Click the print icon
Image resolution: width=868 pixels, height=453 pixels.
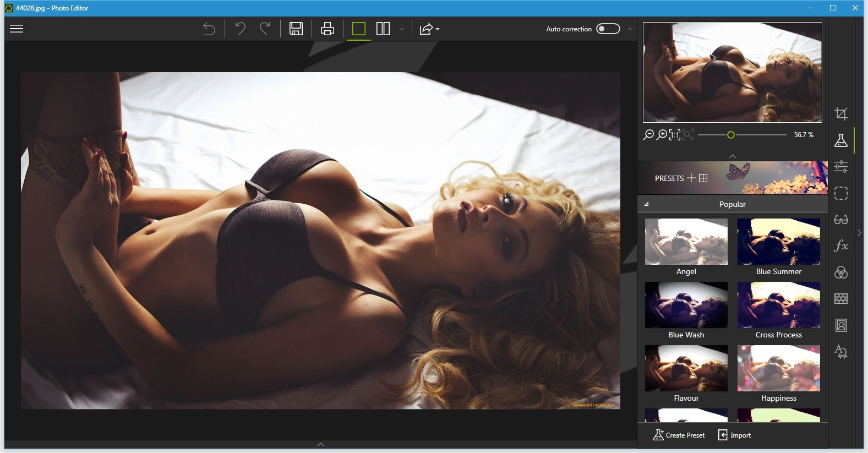tap(327, 29)
